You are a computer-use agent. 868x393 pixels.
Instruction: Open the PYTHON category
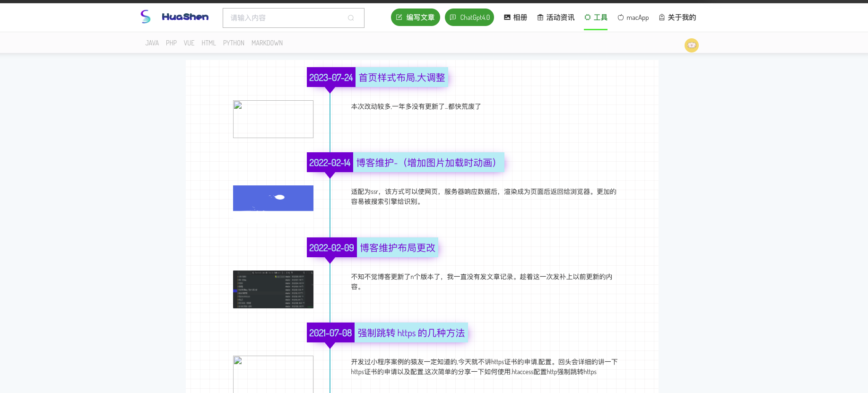(234, 43)
